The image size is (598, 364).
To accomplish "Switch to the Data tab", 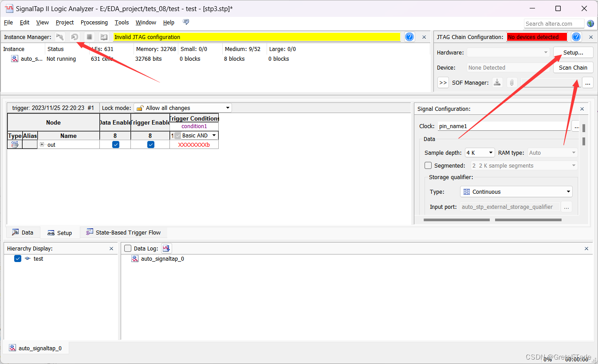I will point(23,232).
